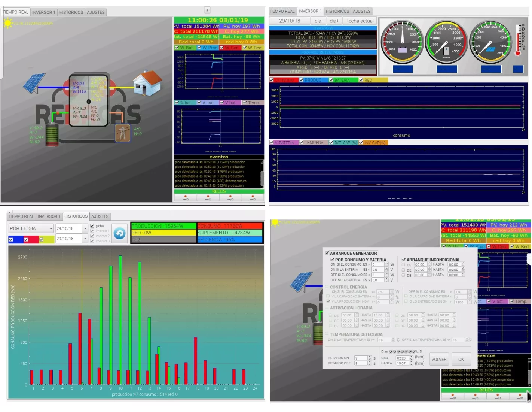Switch to AJUSTES tab in the top-left window
This screenshot has height=412, width=532.
(x=96, y=12)
